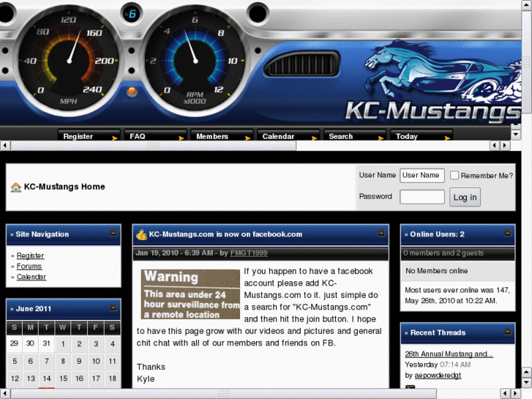Click the main vertical scroll-down arrow
The height and width of the screenshot is (399, 532).
pos(527,383)
